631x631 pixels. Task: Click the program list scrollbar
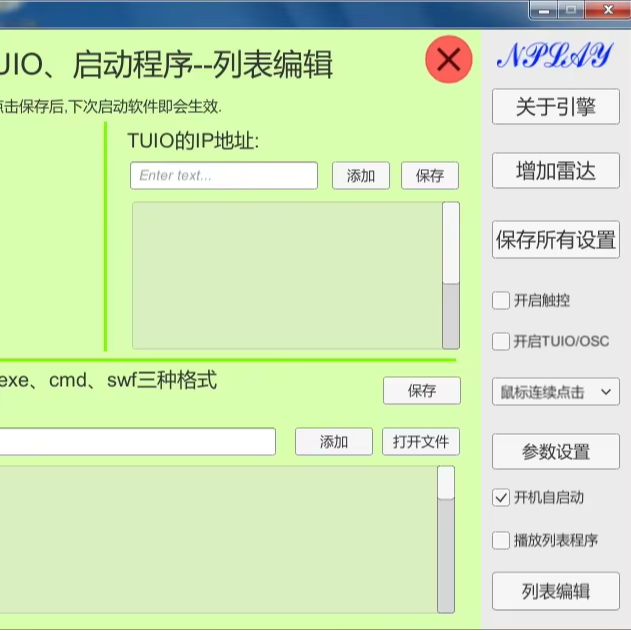(446, 540)
